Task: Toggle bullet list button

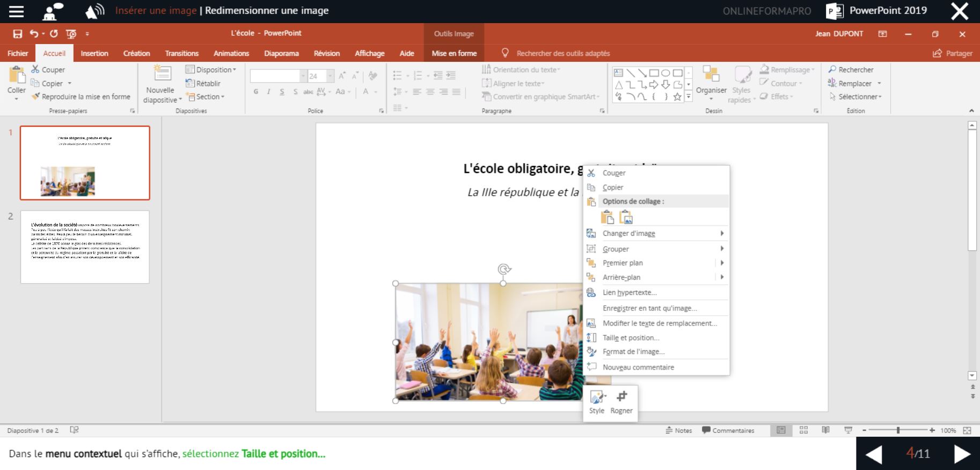Action: 397,76
